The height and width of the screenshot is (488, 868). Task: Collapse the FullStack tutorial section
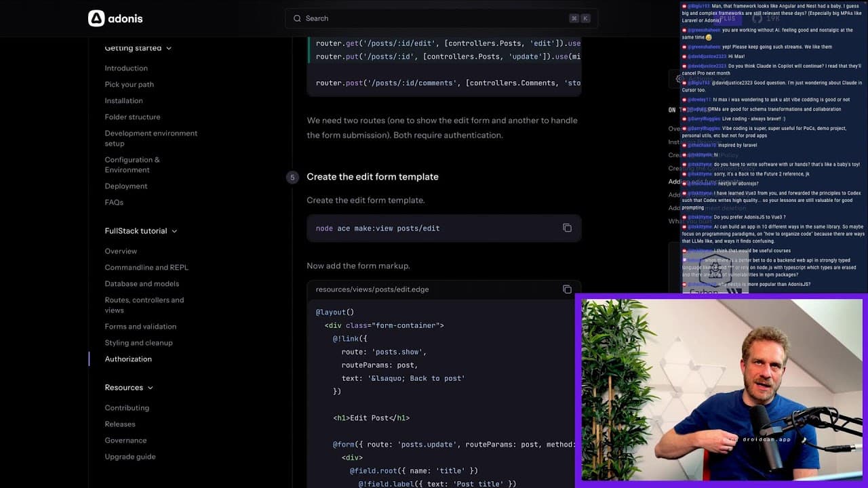pyautogui.click(x=141, y=231)
